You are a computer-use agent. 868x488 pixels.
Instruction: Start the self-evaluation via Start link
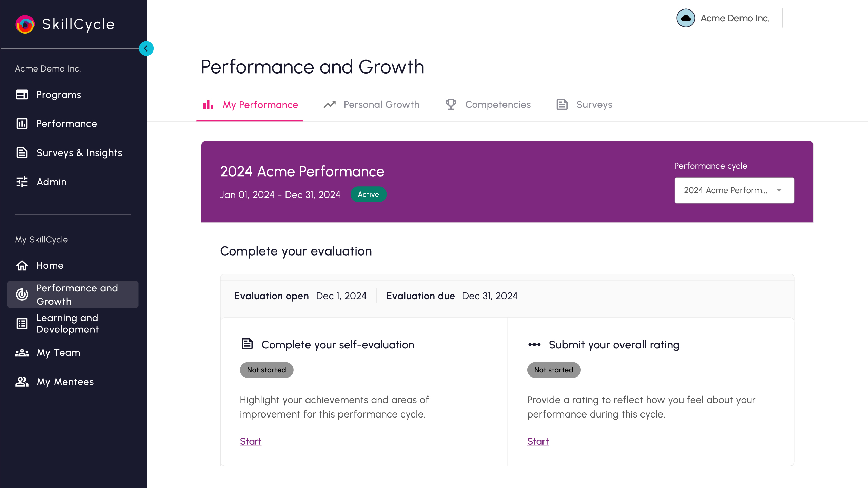251,441
